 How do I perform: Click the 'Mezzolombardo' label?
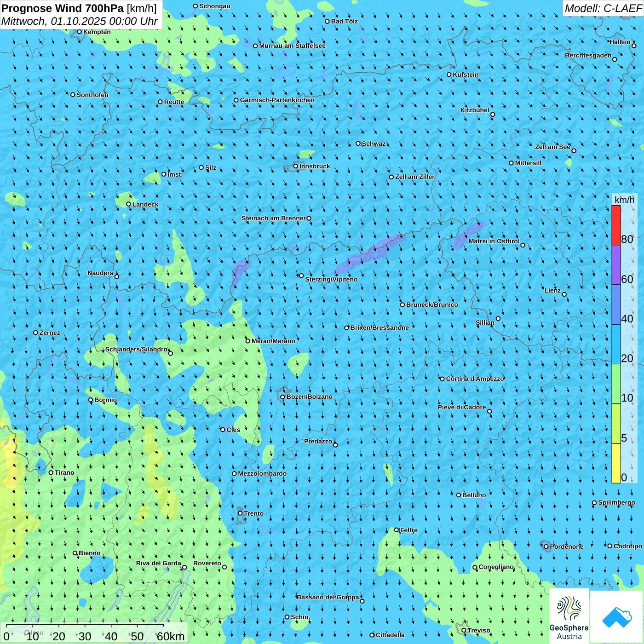click(x=262, y=473)
